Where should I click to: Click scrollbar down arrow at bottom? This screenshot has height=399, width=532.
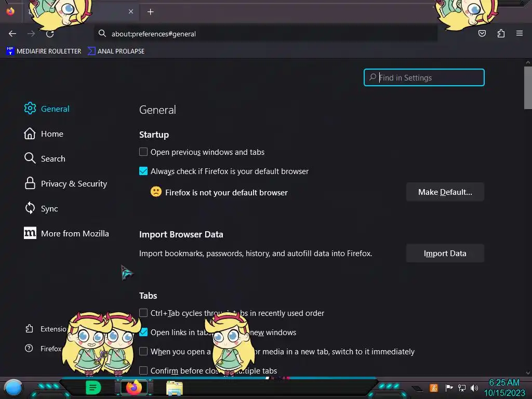tap(528, 373)
